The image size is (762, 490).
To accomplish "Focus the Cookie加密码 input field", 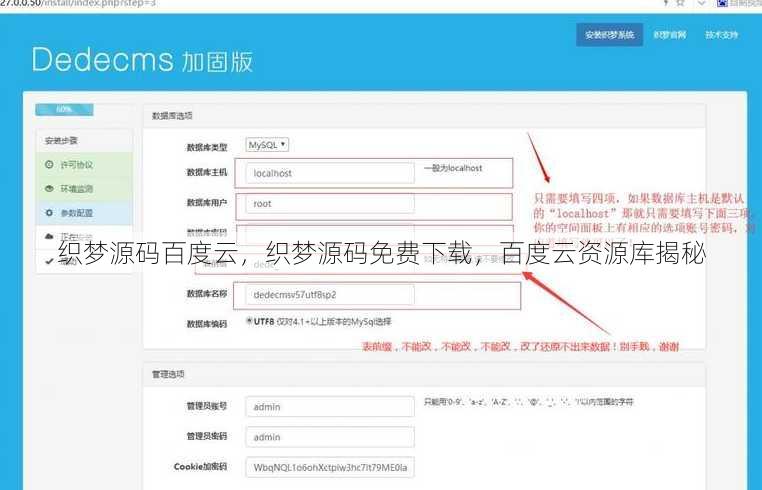I will pos(330,468).
